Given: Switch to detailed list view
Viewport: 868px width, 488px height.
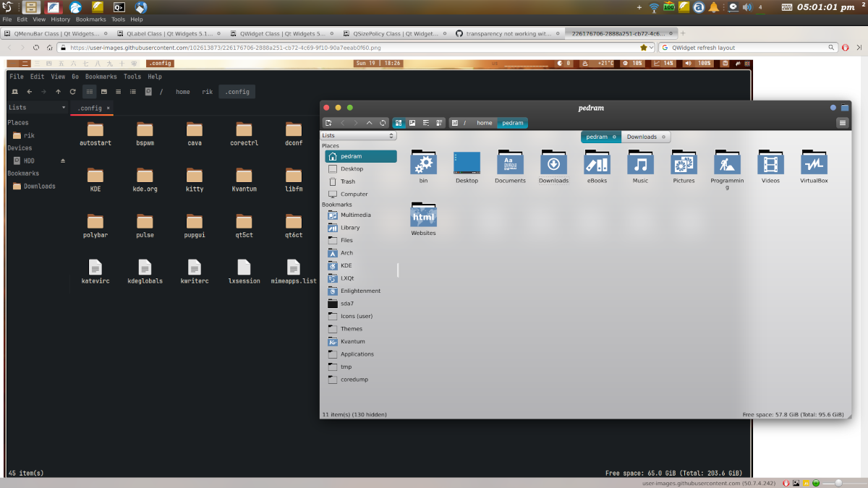Looking at the screenshot, I should [438, 123].
